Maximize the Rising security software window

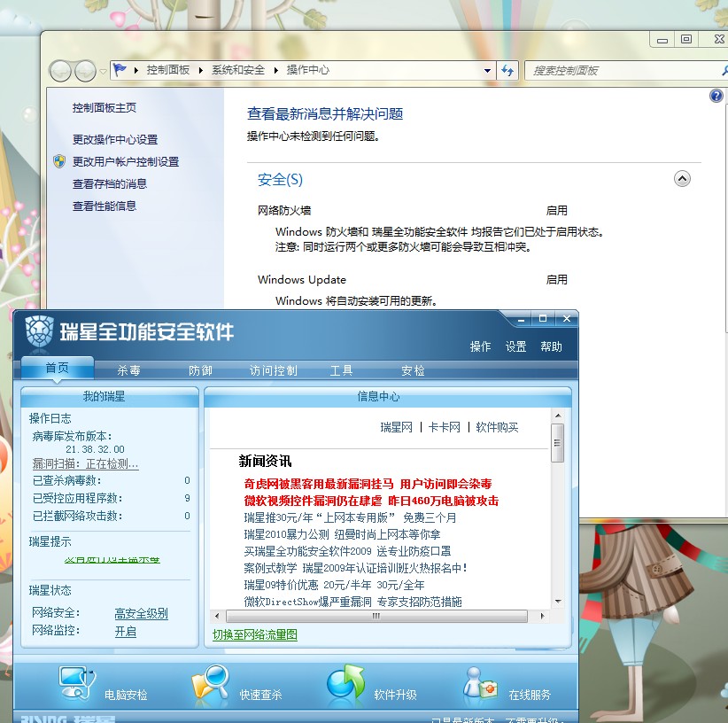click(543, 319)
